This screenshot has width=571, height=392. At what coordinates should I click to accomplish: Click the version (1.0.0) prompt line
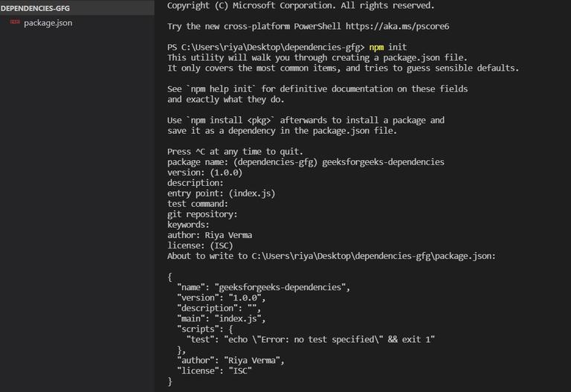coord(204,173)
